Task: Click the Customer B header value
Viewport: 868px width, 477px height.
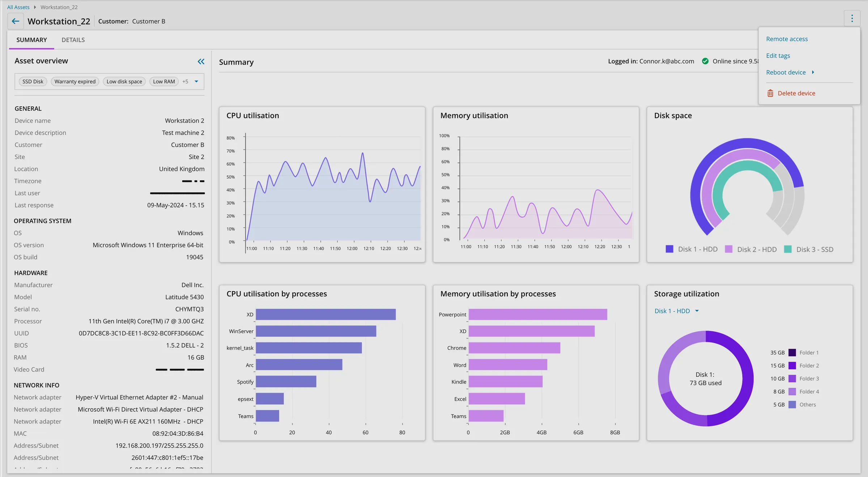Action: 149,21
